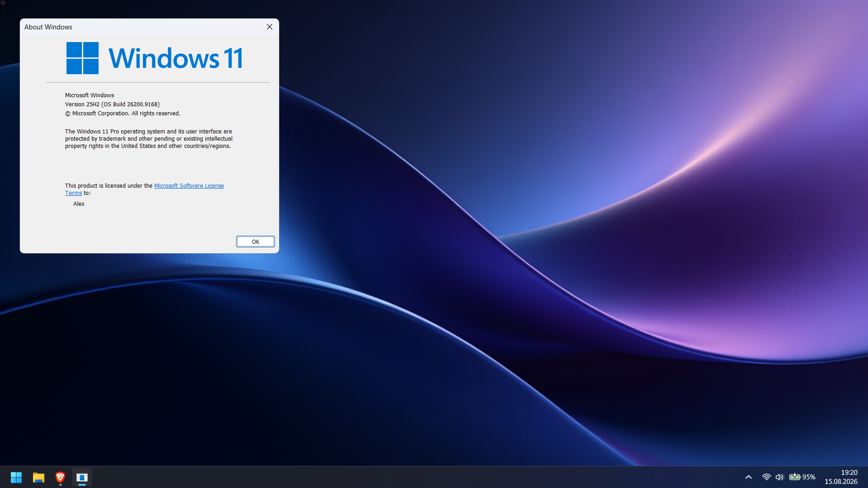
Task: Confirm the dialog with OK button
Action: (x=256, y=242)
